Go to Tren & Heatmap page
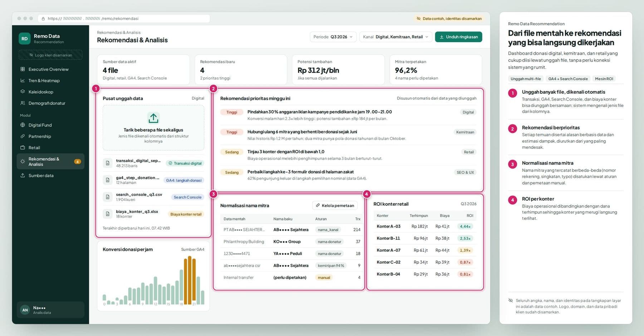The image size is (644, 336). [50, 81]
